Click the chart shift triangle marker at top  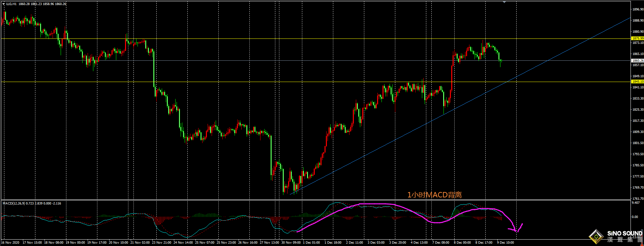click(x=504, y=2)
